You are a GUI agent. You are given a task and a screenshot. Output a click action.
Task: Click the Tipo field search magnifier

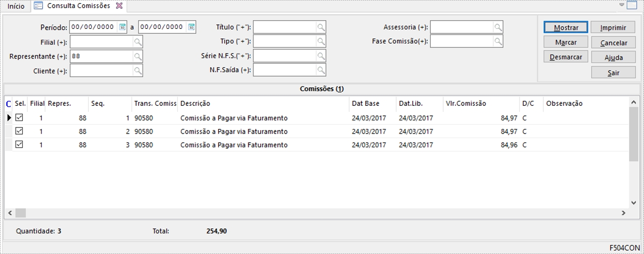(x=321, y=41)
